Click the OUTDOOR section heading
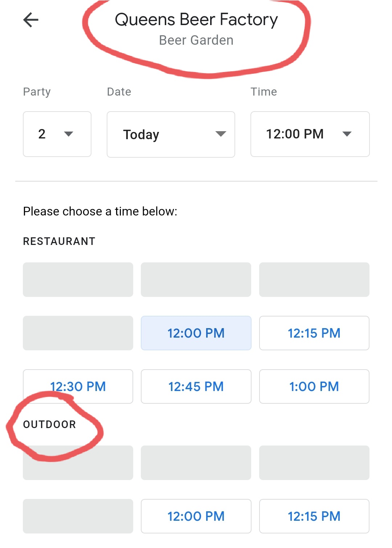Image resolution: width=392 pixels, height=548 pixels. (x=49, y=424)
